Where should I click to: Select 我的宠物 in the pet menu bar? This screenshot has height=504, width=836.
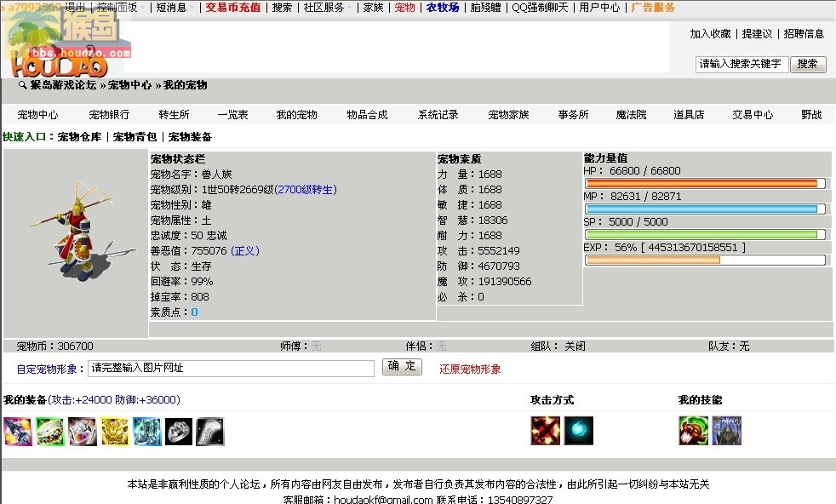[x=296, y=115]
